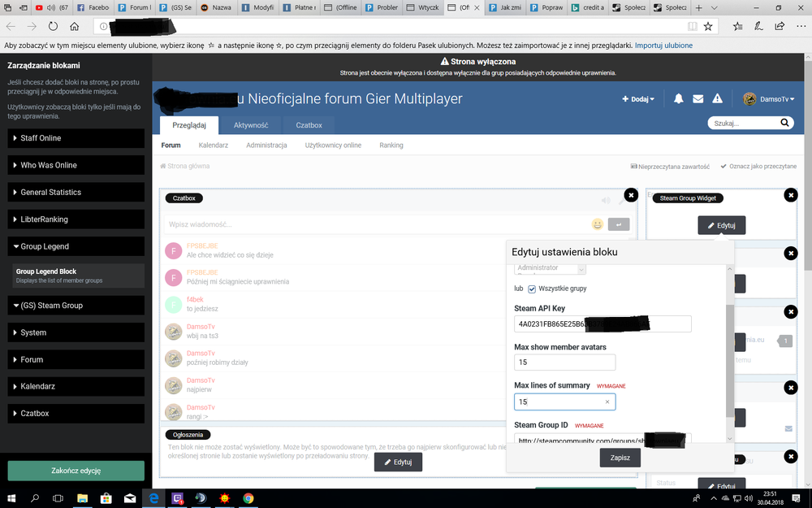
Task: Open Microsoft Store from taskbar
Action: click(x=106, y=498)
